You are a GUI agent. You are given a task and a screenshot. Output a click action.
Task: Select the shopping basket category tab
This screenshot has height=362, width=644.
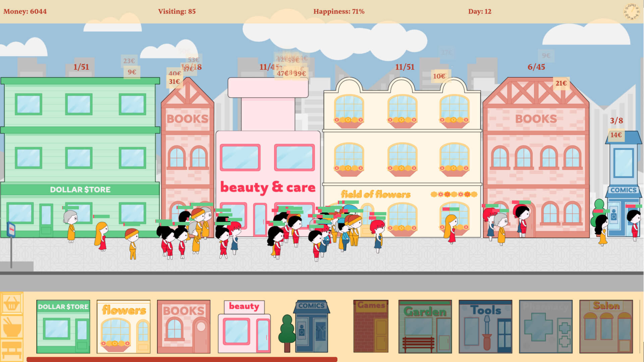[x=12, y=303]
